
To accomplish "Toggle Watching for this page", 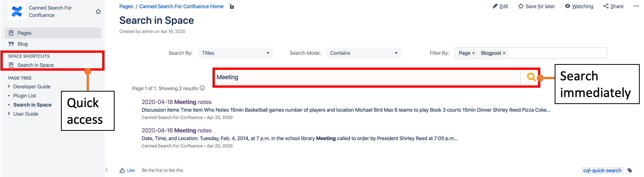I will (579, 7).
